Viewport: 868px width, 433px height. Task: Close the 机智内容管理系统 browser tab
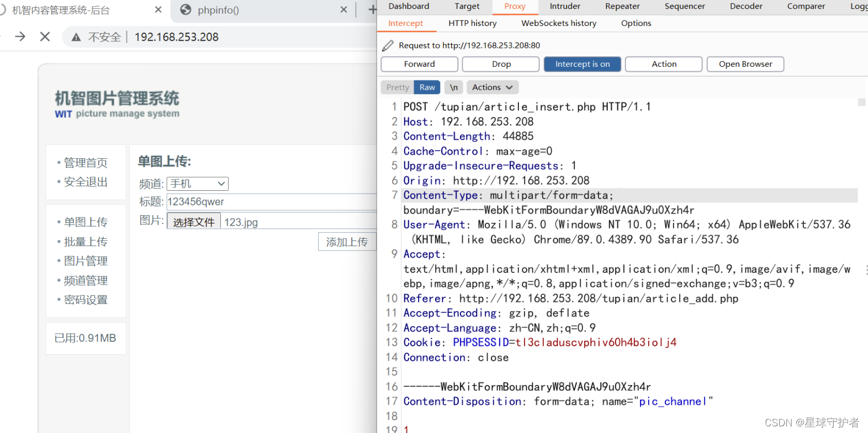click(158, 9)
